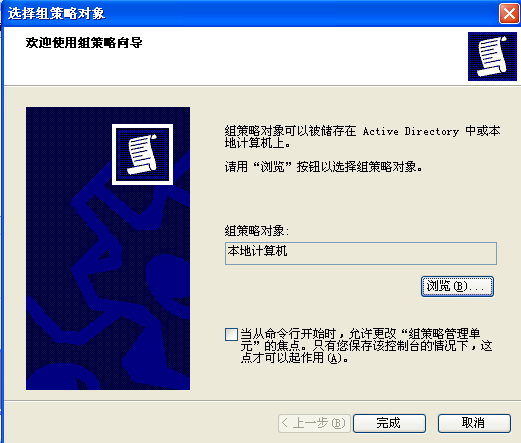521x443 pixels.
Task: Go back with the 上一步(B) button
Action: 314,423
